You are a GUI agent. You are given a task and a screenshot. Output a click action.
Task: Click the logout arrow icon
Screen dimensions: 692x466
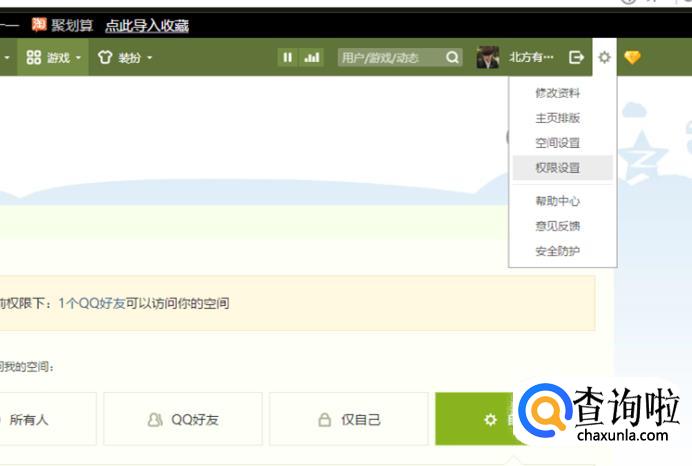coord(576,58)
